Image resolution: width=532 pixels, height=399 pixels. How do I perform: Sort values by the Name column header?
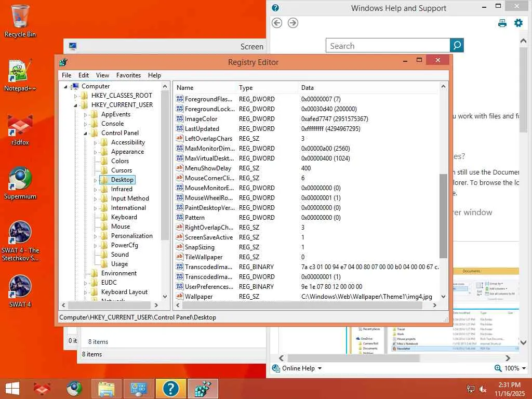pos(205,87)
